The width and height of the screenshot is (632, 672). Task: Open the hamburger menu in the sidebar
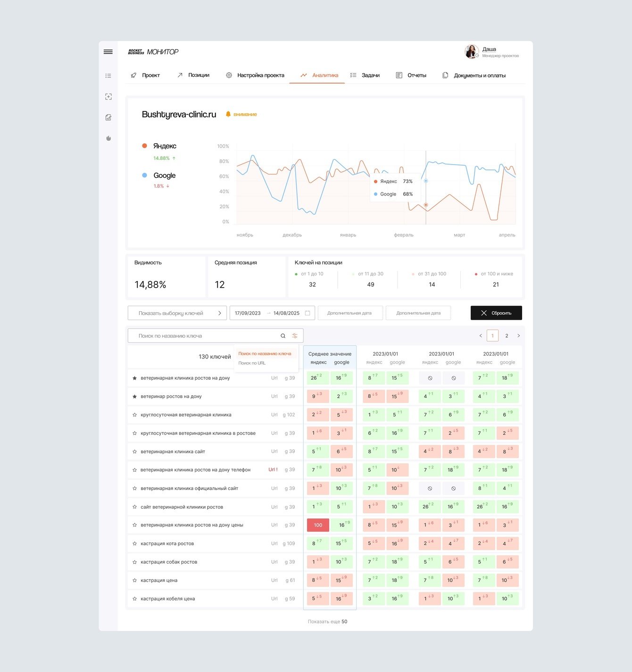click(108, 52)
